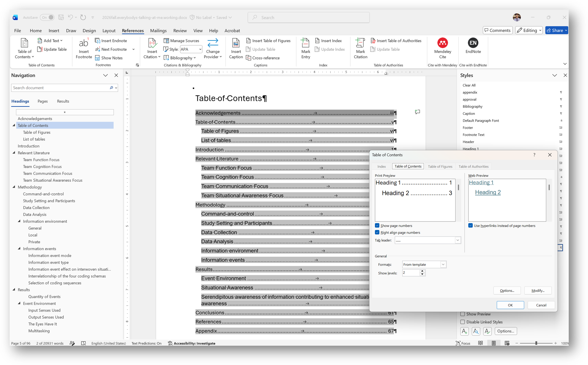The image size is (588, 365).
Task: Open the File menu
Action: (x=17, y=30)
